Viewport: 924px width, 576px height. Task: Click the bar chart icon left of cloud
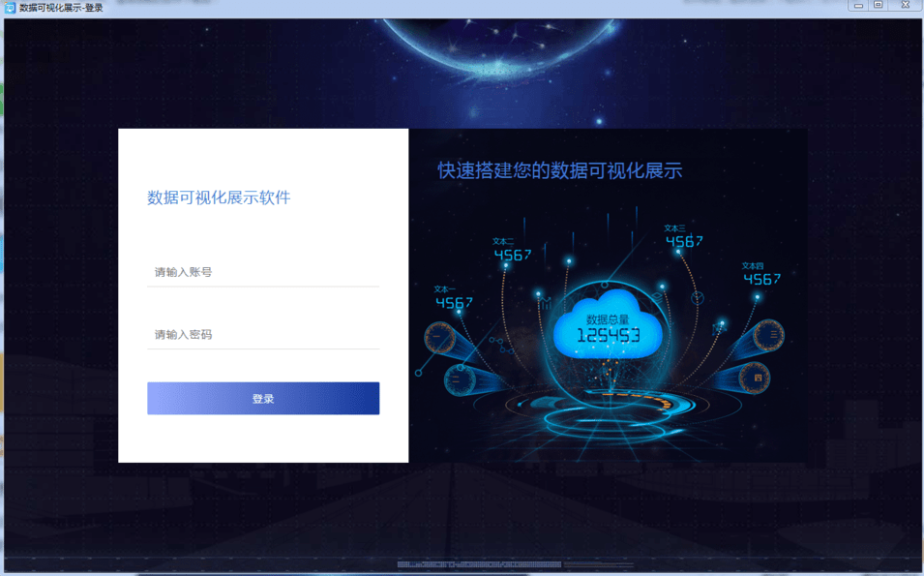[547, 304]
